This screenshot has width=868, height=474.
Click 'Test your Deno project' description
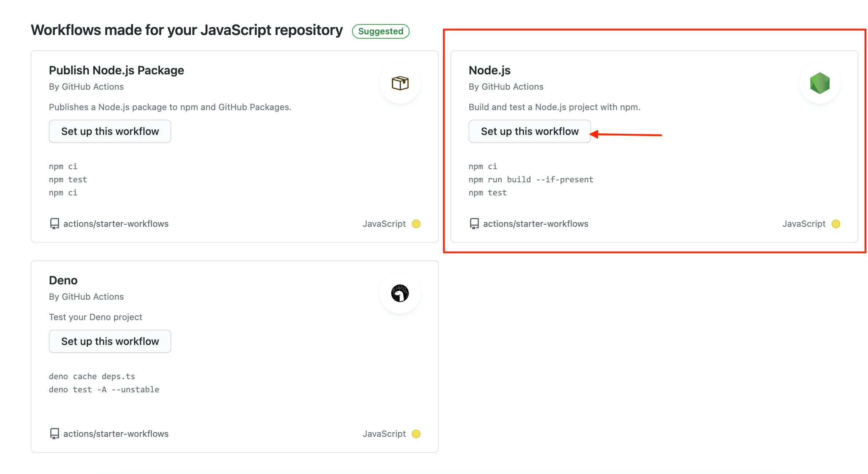pyautogui.click(x=95, y=317)
